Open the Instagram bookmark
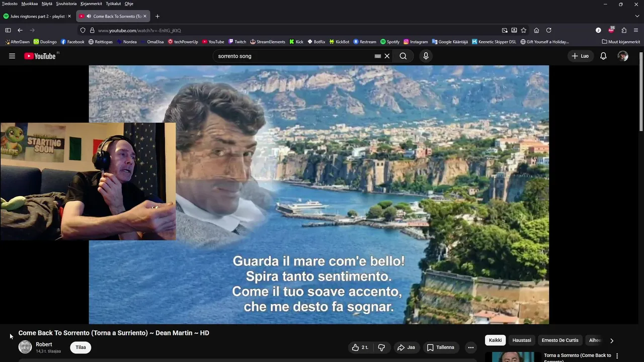This screenshot has height=362, width=644. [416, 42]
